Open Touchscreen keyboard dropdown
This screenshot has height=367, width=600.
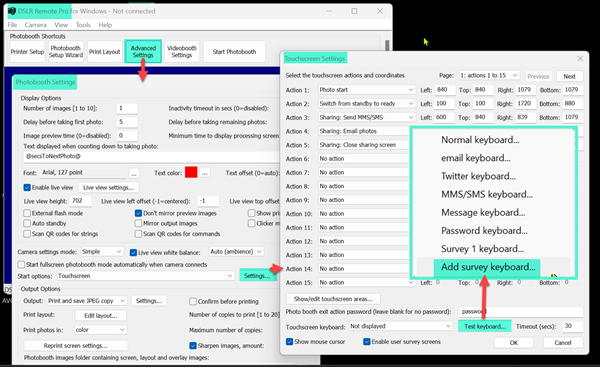click(401, 326)
